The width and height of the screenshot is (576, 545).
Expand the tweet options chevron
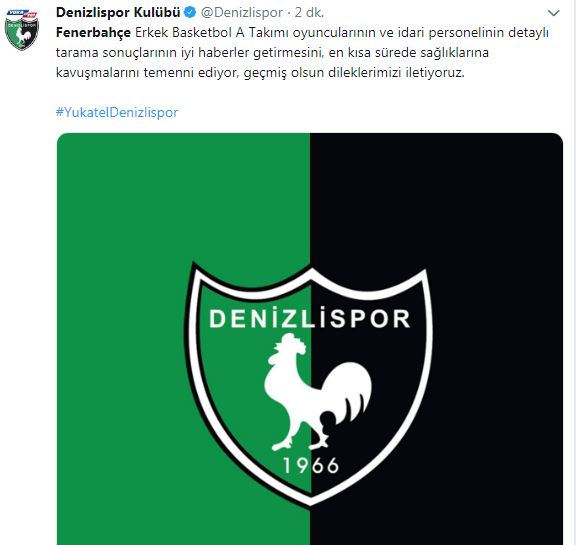[553, 13]
